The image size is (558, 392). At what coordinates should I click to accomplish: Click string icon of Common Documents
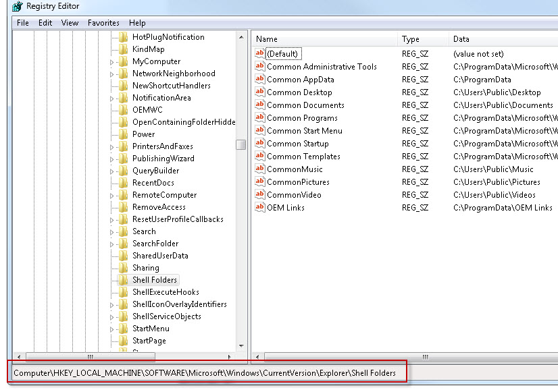[260, 105]
